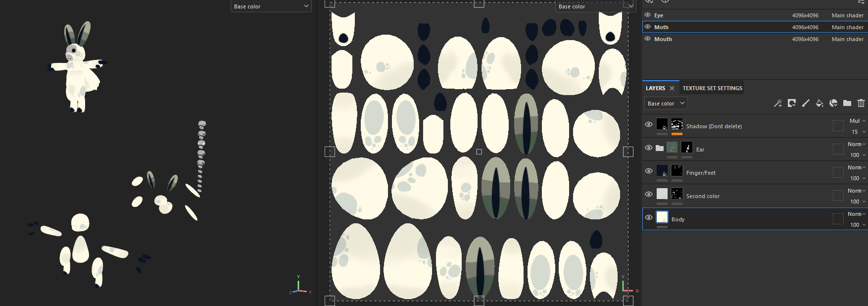Click the geometry mask box on Finger/Feet layer
Viewport: 868px width, 306px height.
click(x=838, y=172)
